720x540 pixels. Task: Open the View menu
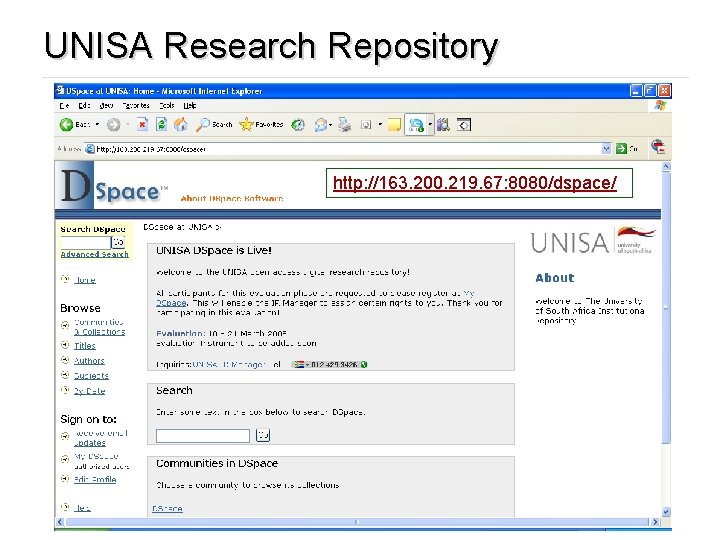pyautogui.click(x=106, y=106)
